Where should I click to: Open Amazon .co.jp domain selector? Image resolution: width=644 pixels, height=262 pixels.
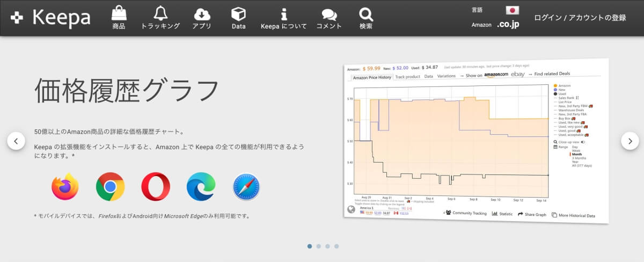tap(507, 25)
